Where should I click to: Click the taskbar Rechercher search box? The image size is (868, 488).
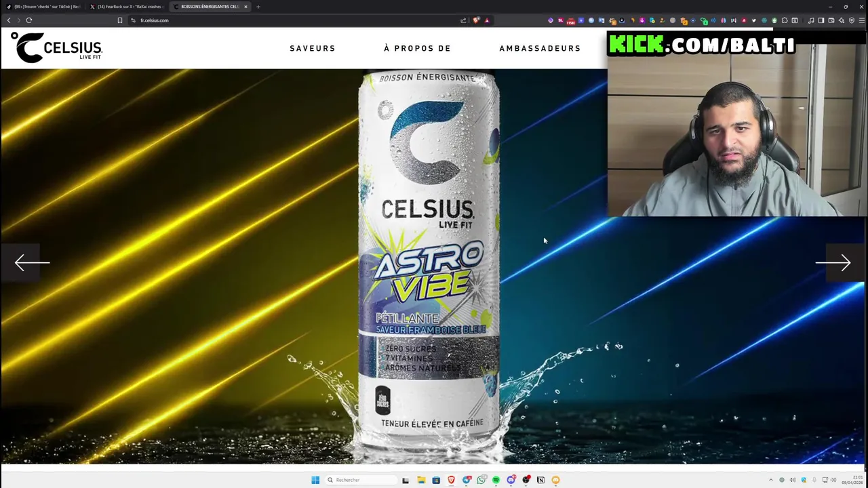[361, 480]
